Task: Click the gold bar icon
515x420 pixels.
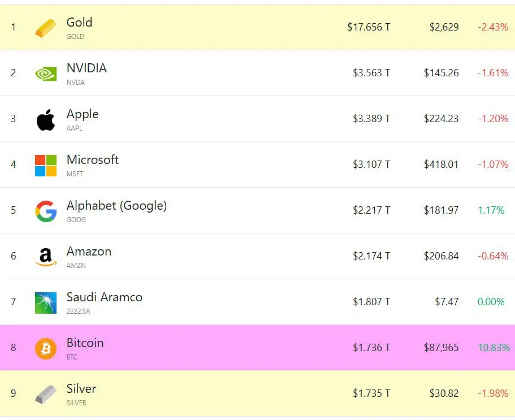Action: coord(46,28)
